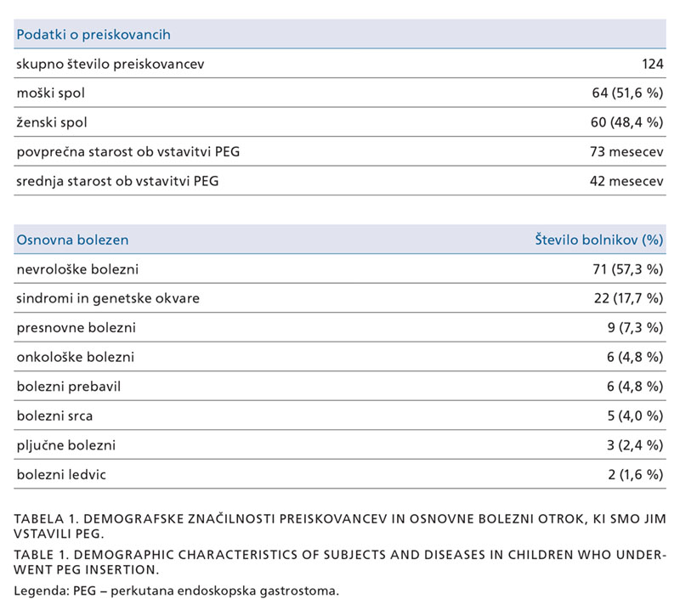Click the value '71 (57,3 %)'
Screen dimensions: 680x616
click(x=628, y=269)
